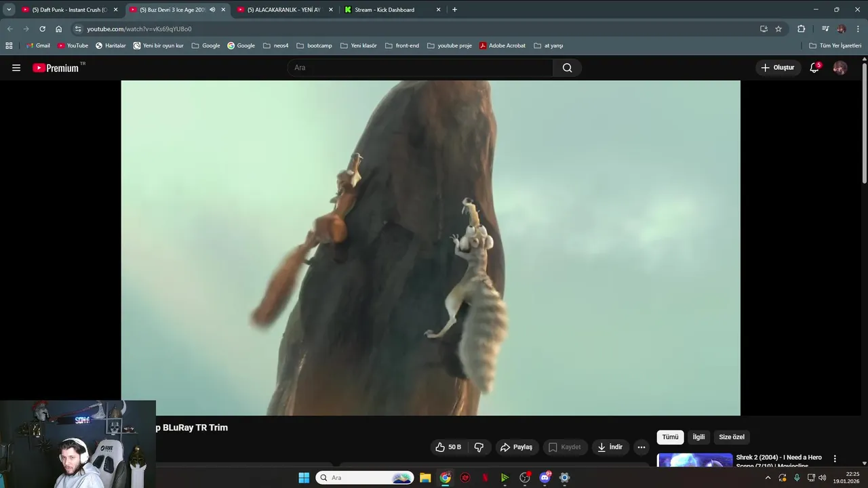The height and width of the screenshot is (488, 868).
Task: Mute the Buz Devri tab via speaker icon
Action: click(x=212, y=10)
